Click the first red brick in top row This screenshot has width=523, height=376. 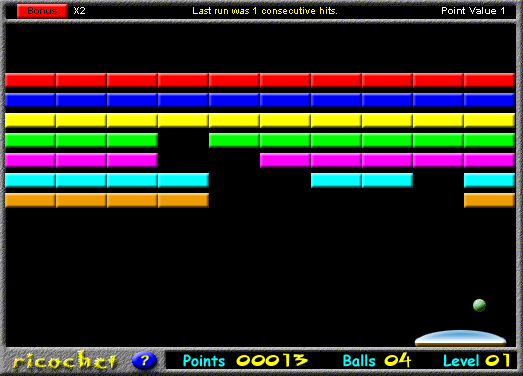(30, 80)
